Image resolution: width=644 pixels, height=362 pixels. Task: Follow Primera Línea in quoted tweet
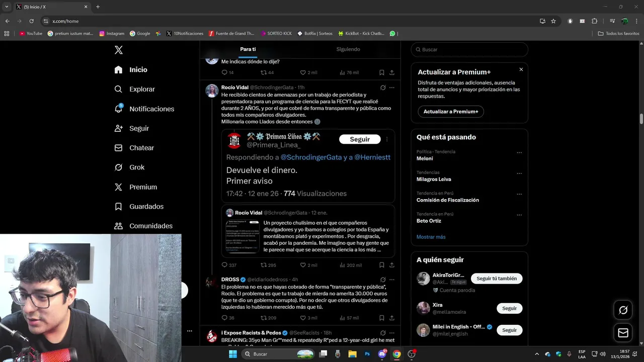pyautogui.click(x=360, y=139)
